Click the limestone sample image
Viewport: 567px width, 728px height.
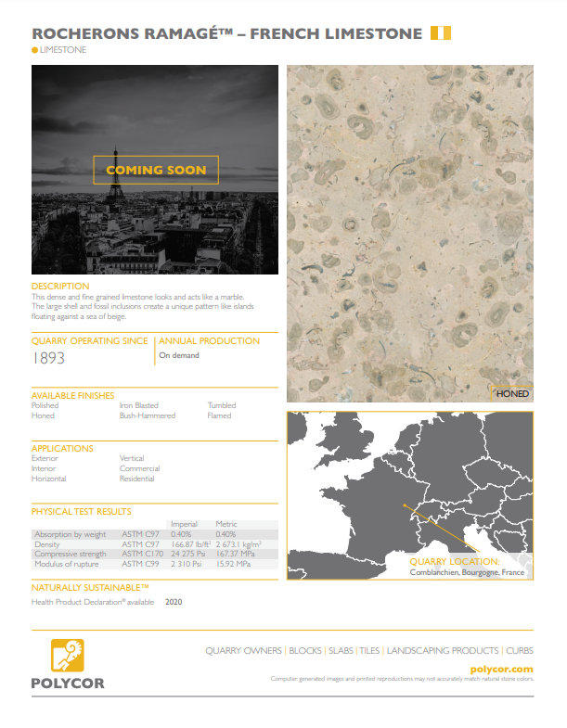[410, 234]
